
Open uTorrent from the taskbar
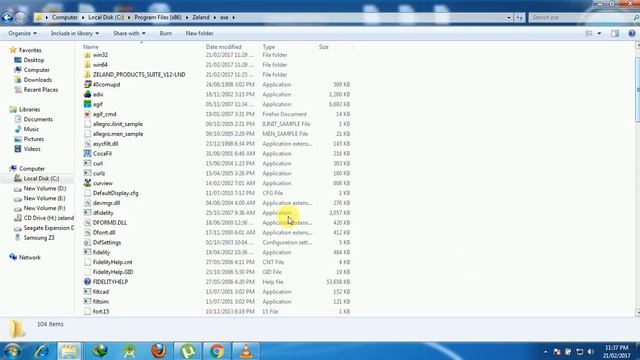pyautogui.click(x=188, y=351)
